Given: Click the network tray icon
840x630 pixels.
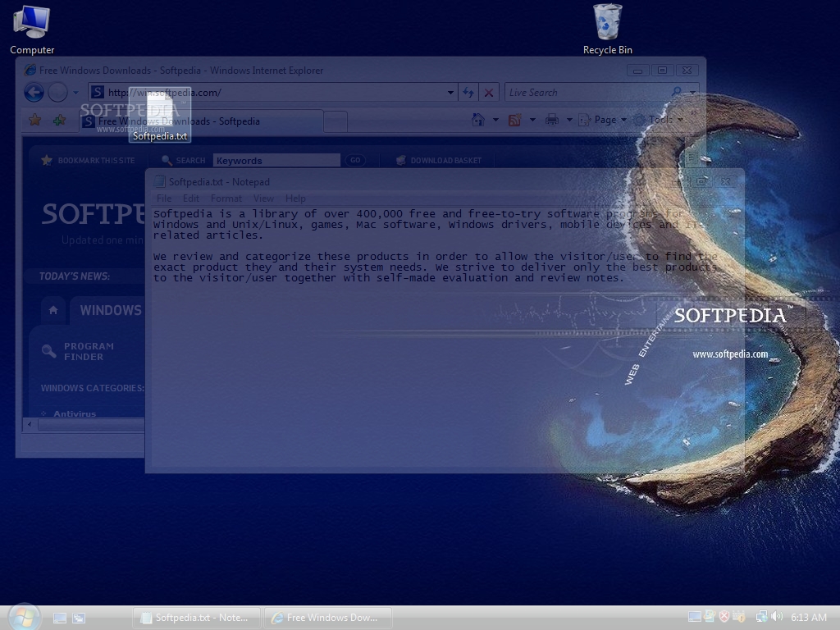Looking at the screenshot, I should (761, 617).
